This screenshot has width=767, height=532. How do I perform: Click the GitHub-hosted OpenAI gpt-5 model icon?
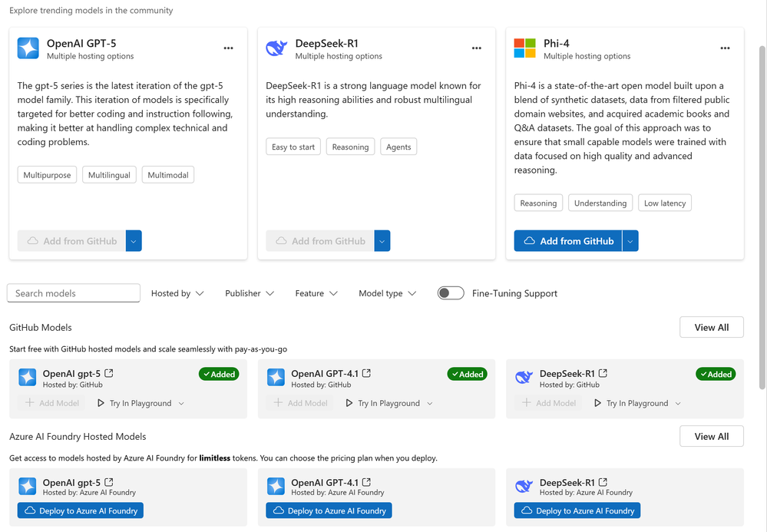[x=28, y=378]
